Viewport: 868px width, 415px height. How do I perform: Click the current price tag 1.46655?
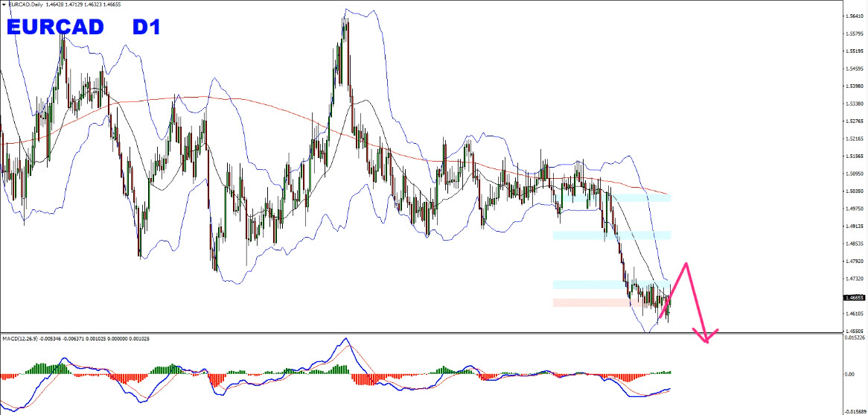pyautogui.click(x=853, y=297)
